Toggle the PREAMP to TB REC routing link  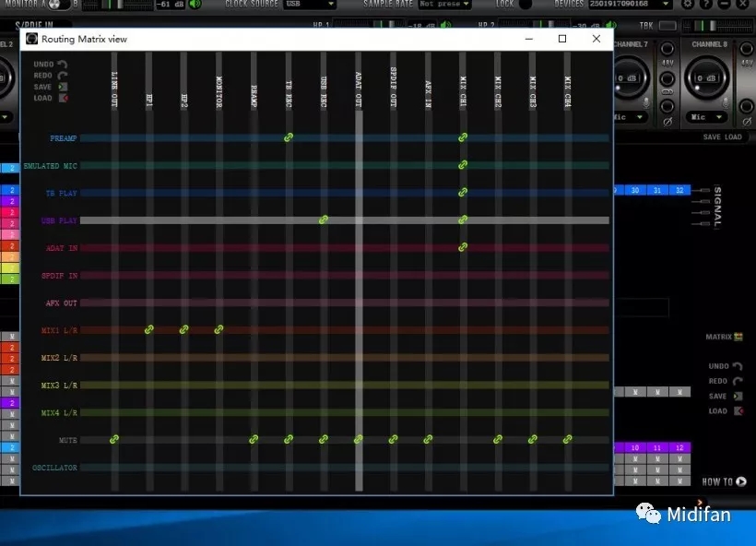[289, 137]
